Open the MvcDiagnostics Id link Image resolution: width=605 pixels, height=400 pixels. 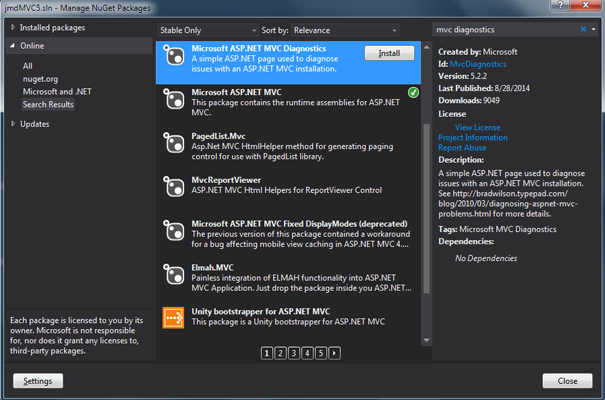point(478,64)
